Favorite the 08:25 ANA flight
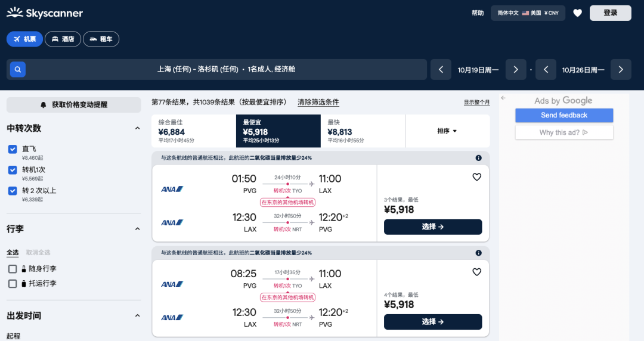Screen dimensions: 644x341 (x=476, y=272)
